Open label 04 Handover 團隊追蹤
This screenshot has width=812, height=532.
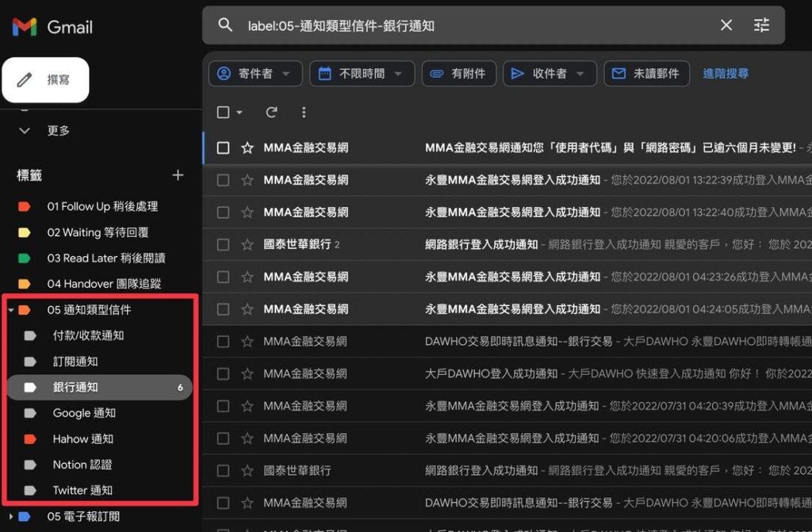coord(104,284)
